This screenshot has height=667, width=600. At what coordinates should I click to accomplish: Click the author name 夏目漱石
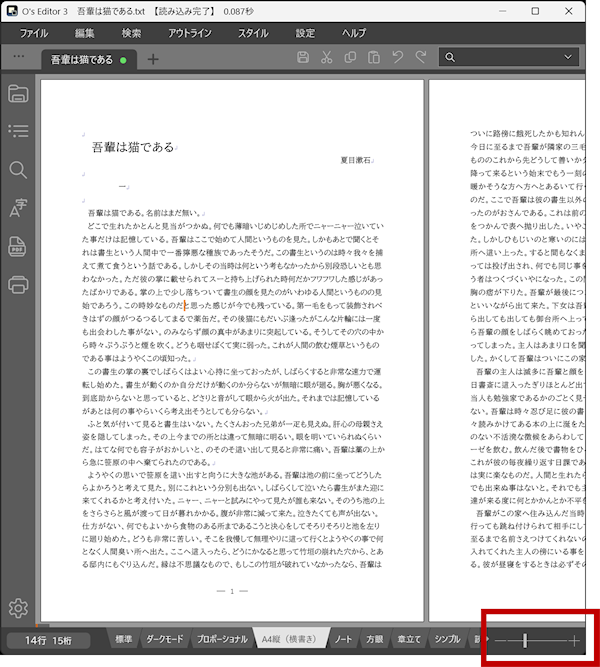coord(355,160)
